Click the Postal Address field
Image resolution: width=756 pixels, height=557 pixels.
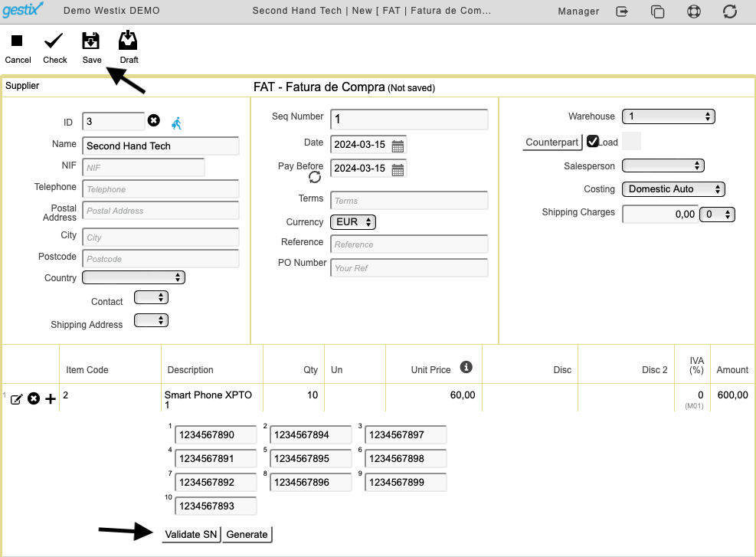[161, 211]
